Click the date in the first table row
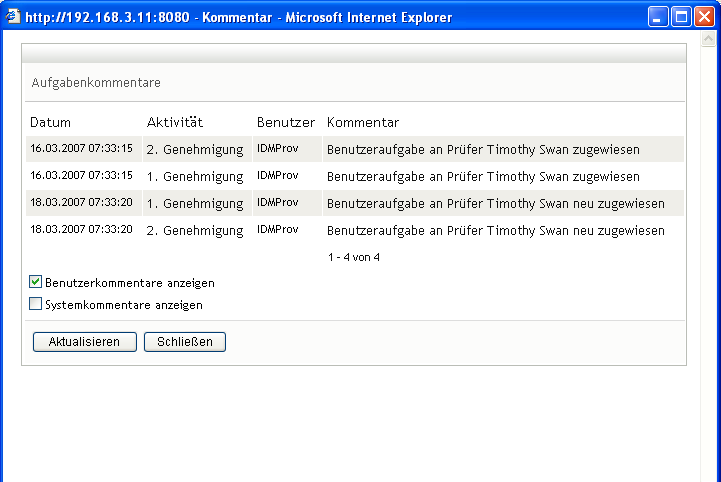 [x=81, y=149]
